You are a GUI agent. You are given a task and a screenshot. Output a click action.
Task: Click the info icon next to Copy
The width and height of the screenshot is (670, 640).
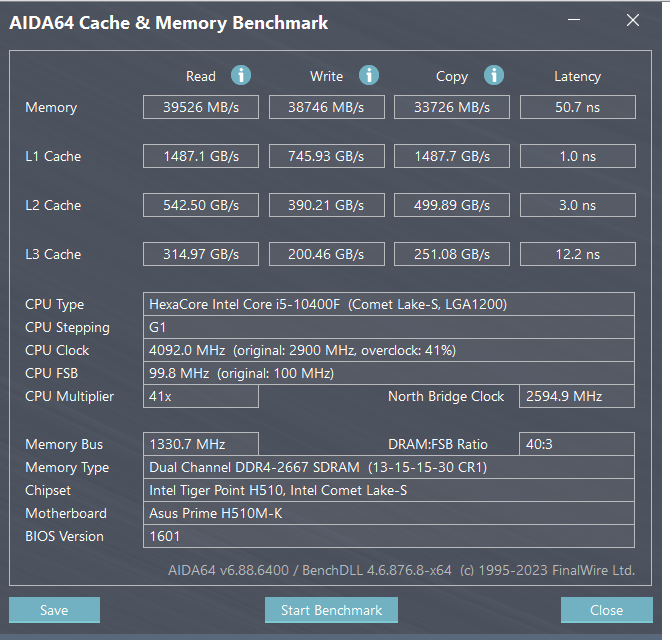click(x=494, y=76)
